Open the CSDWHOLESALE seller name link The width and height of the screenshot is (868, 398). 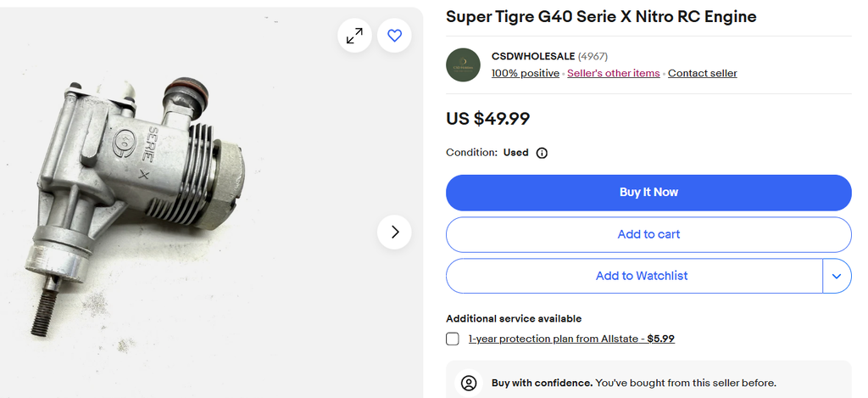point(532,56)
